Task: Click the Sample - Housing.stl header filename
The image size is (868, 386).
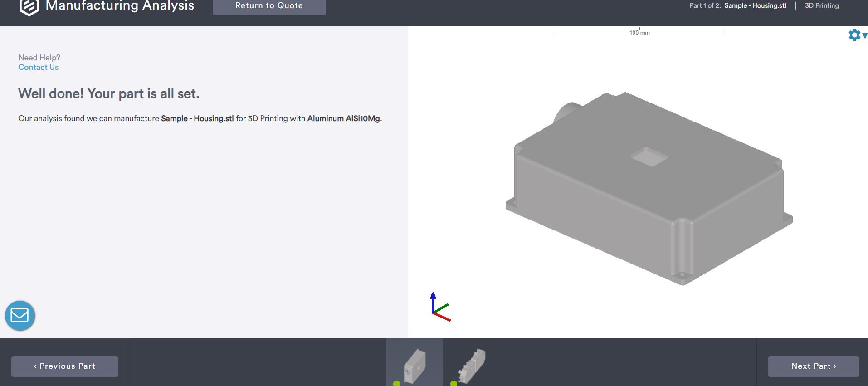Action: click(x=755, y=5)
